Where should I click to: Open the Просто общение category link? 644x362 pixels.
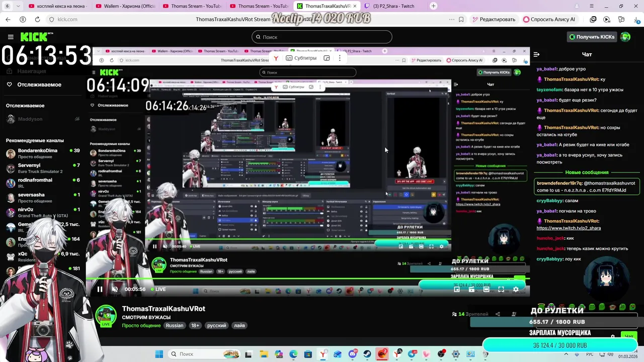point(141,325)
